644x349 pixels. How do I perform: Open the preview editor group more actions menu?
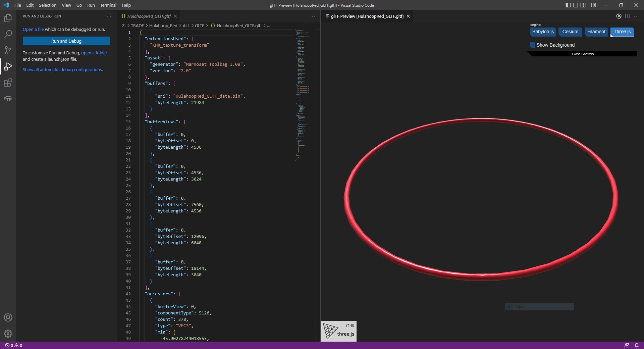(x=636, y=16)
